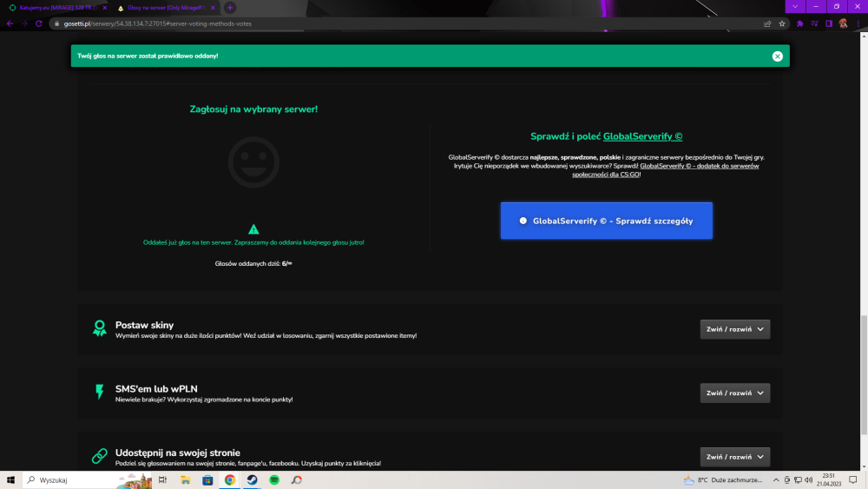Click the Postaw skiny ribbon badge icon
Viewport: 868px width, 489px height.
pos(100,328)
